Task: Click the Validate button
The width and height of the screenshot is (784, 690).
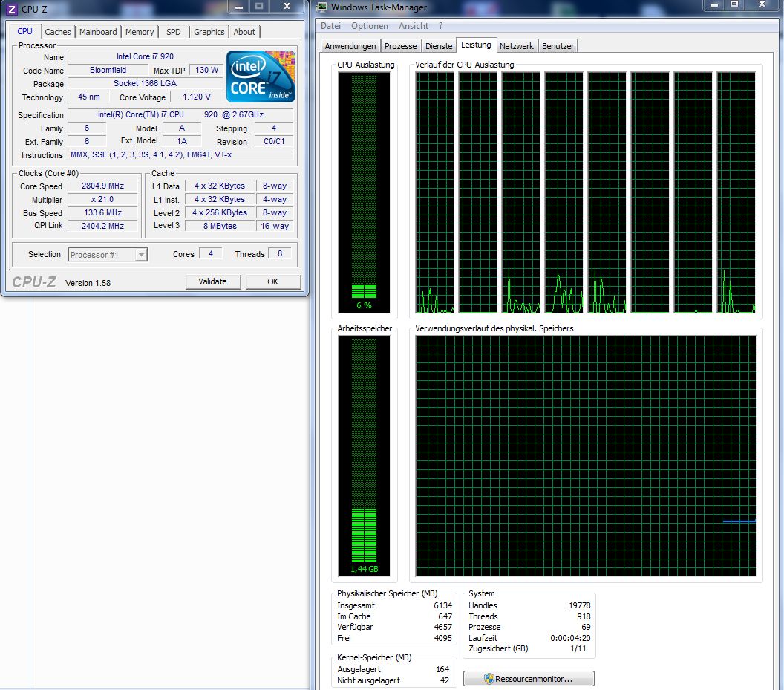Action: pos(212,281)
